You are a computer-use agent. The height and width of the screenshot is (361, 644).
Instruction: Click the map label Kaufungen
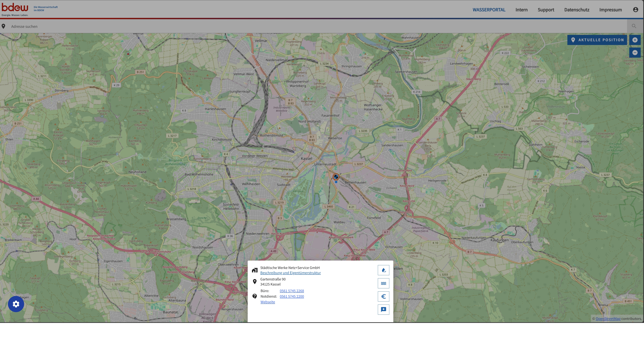point(499,240)
